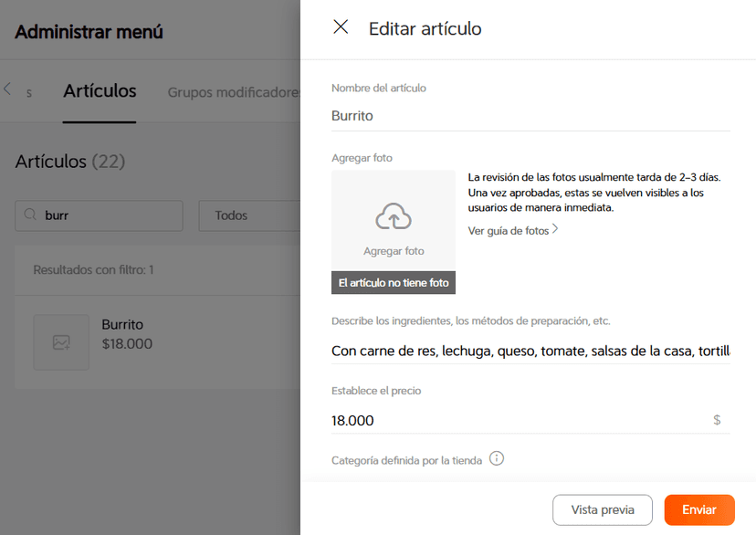Open the Ver guía de fotos link
The image size is (756, 535).
[x=509, y=231]
